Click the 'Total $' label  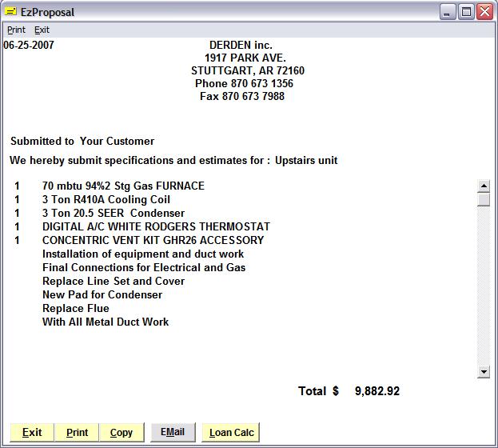click(x=319, y=391)
